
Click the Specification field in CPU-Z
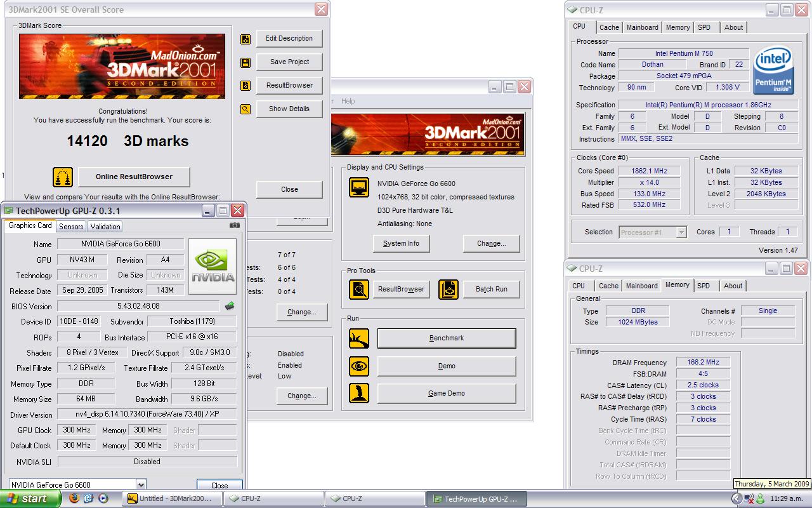709,105
